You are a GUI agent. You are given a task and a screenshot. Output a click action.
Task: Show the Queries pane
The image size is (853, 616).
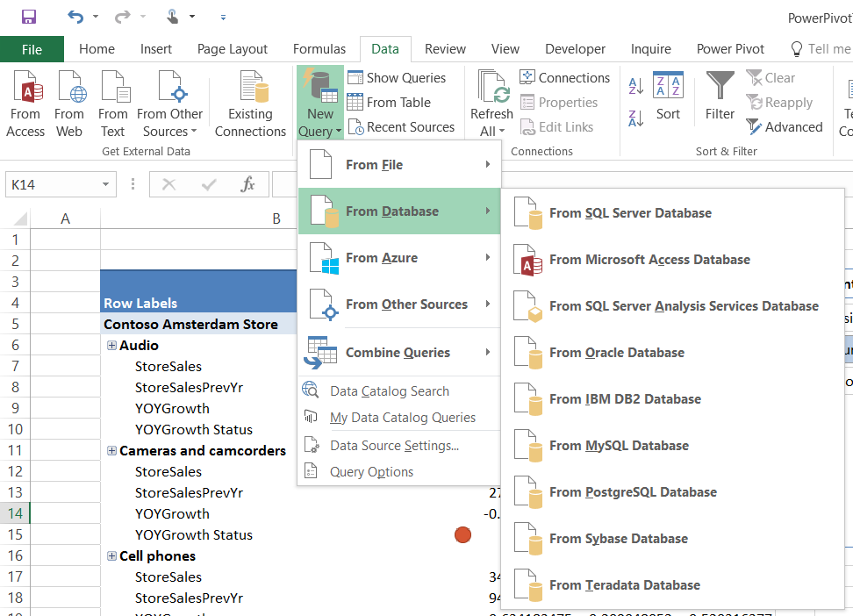point(401,77)
